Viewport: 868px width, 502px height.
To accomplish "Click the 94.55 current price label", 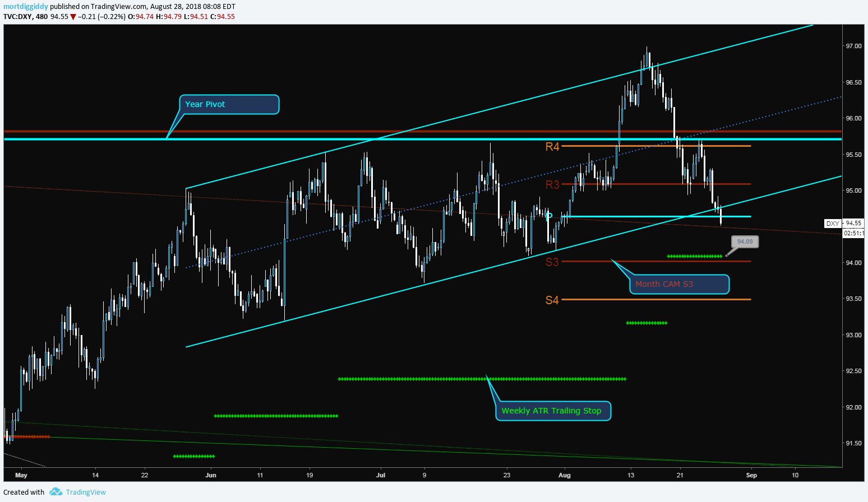I will 854,223.
